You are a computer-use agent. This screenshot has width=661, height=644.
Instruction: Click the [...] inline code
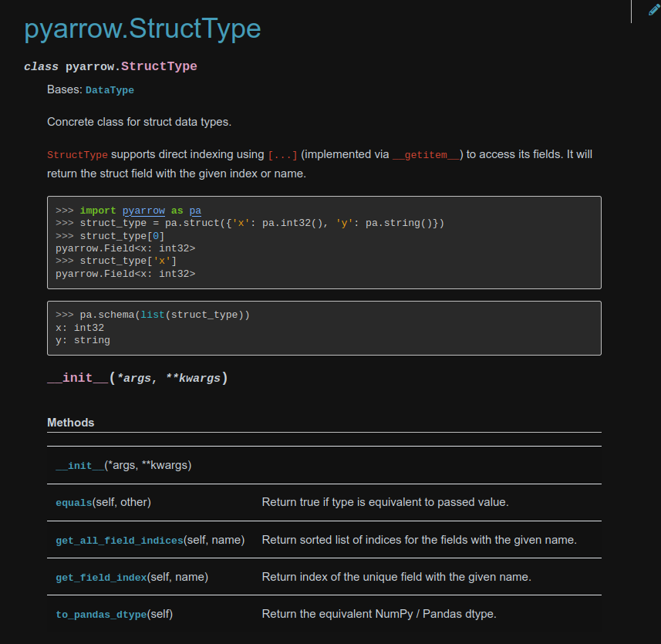(283, 155)
